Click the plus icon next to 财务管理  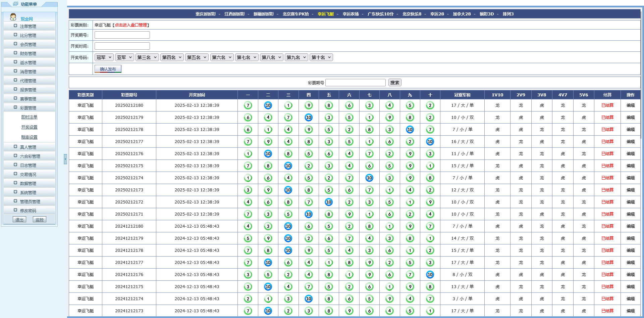click(x=15, y=53)
